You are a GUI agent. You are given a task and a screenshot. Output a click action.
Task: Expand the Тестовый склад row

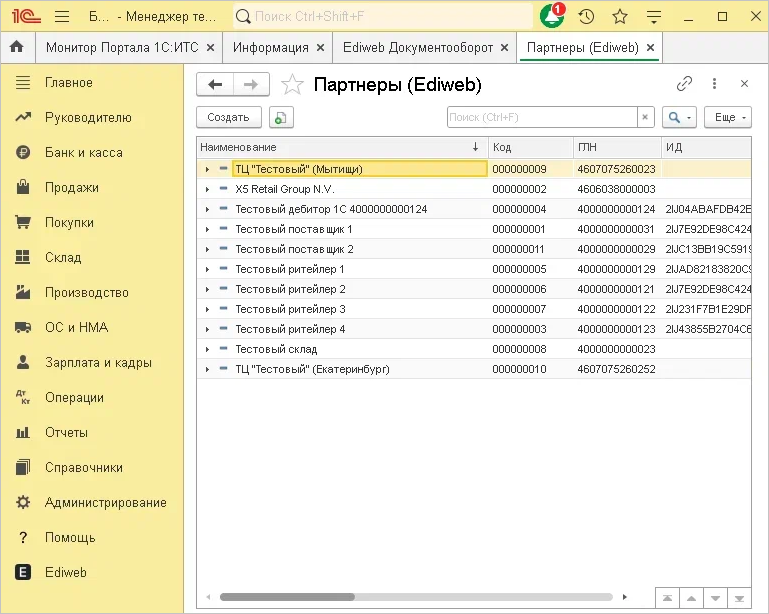coord(207,349)
